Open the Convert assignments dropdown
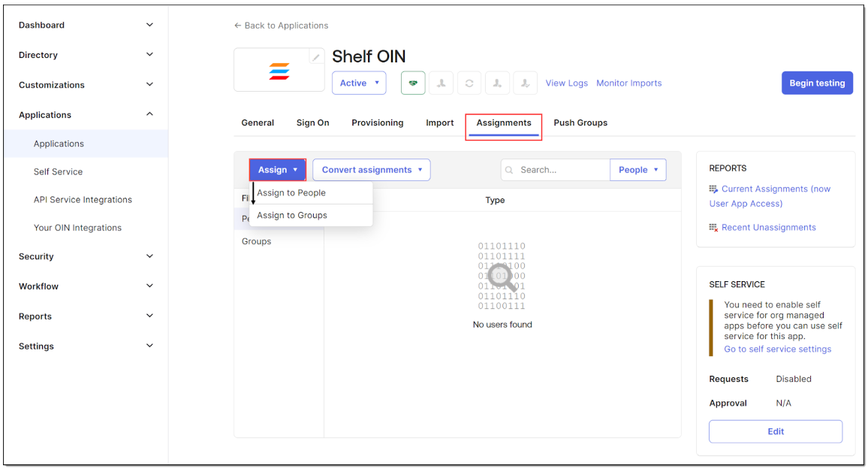The image size is (868, 469). 372,170
